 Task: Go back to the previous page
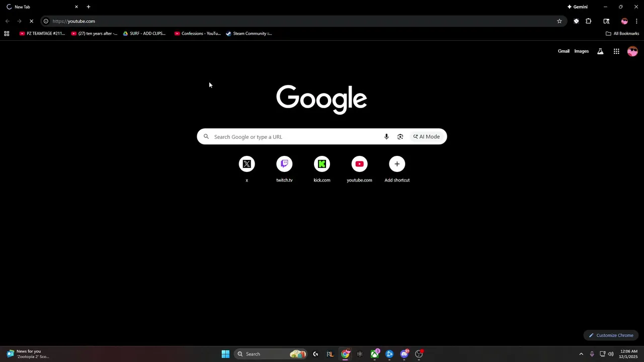pos(7,21)
